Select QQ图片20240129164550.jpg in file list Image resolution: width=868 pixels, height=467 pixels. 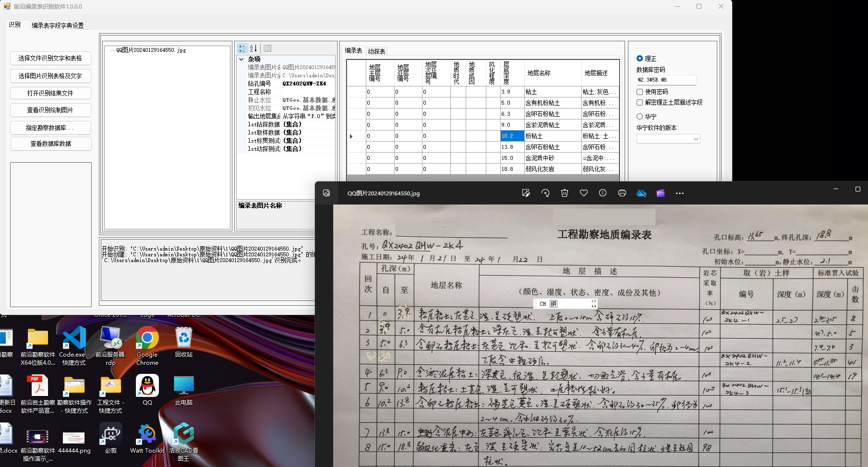click(151, 50)
